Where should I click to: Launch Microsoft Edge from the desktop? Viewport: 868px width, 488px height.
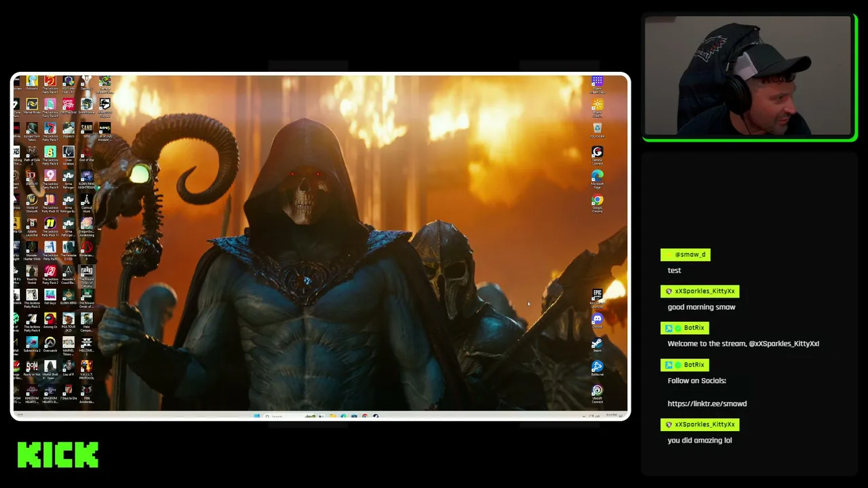pos(597,178)
